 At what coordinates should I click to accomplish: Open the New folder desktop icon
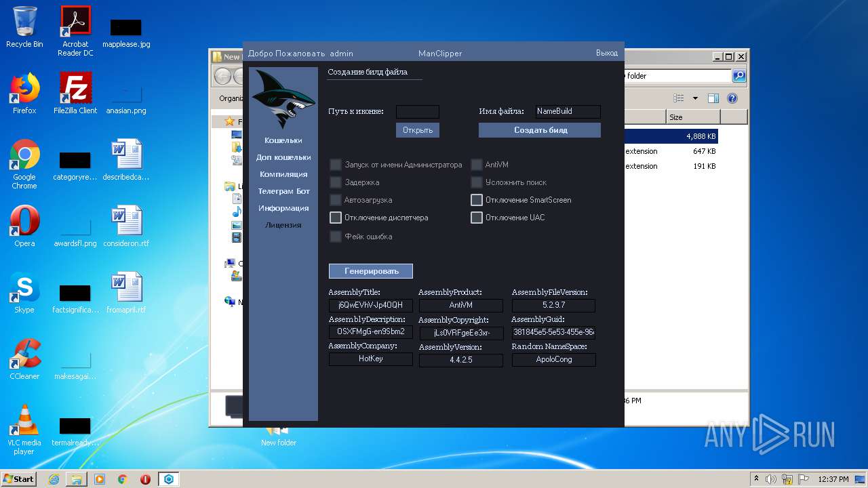[x=279, y=436]
